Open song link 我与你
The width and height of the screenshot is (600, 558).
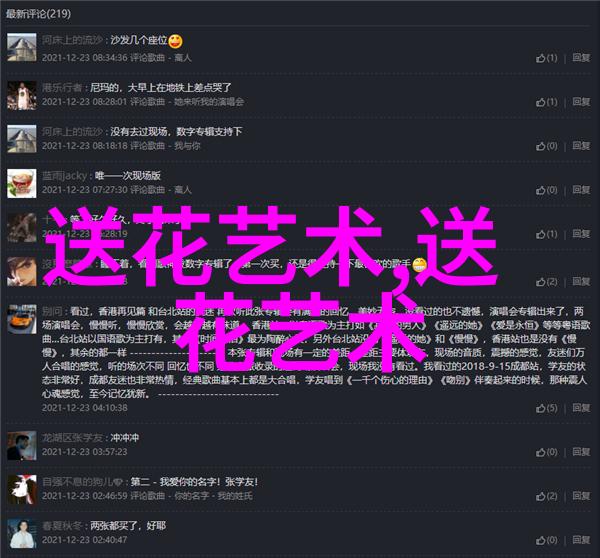click(187, 146)
